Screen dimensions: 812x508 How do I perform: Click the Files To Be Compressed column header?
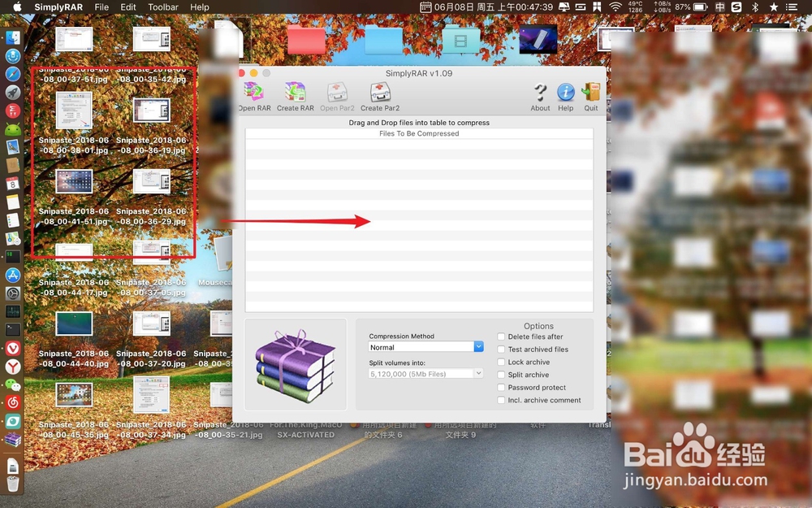click(x=419, y=133)
